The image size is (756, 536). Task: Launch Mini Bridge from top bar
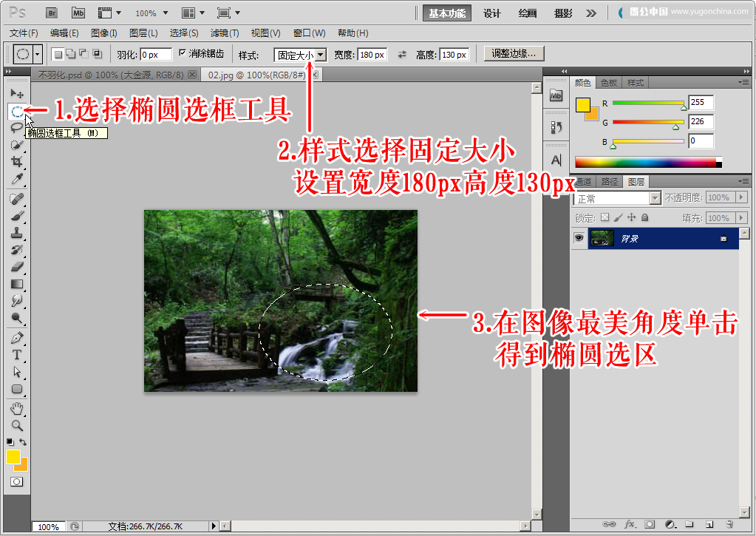(78, 13)
